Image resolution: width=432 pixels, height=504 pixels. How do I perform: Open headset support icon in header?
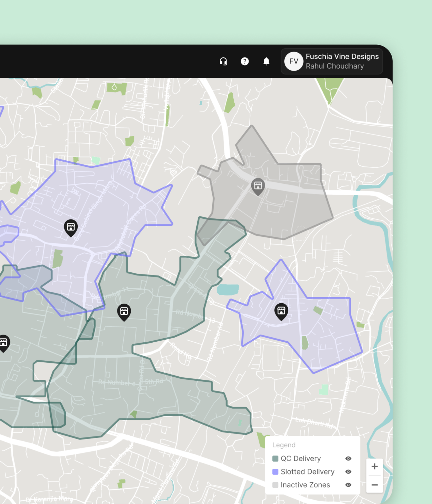click(223, 61)
